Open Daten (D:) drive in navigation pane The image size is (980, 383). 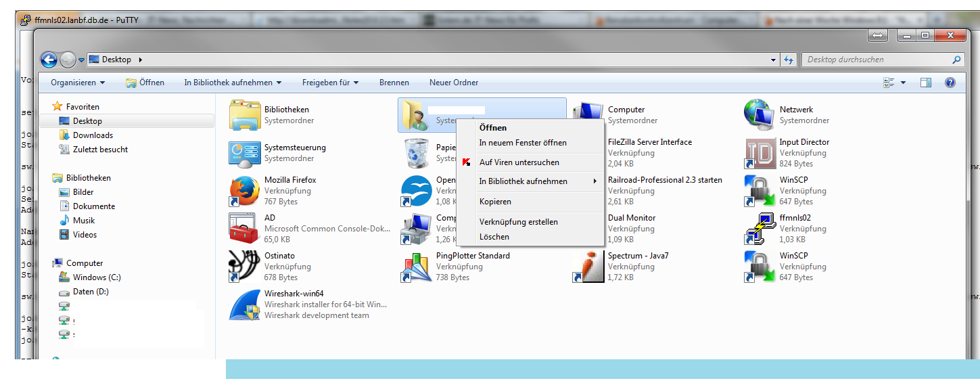pyautogui.click(x=84, y=292)
